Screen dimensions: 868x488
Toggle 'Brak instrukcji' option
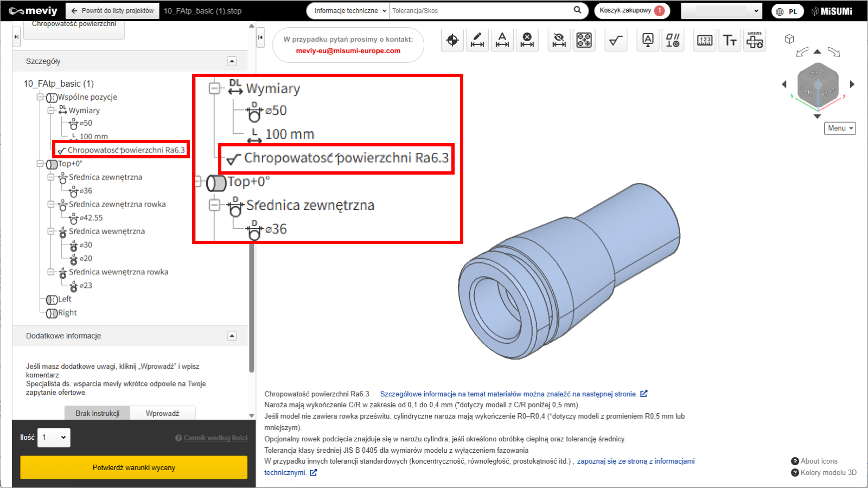(x=98, y=413)
